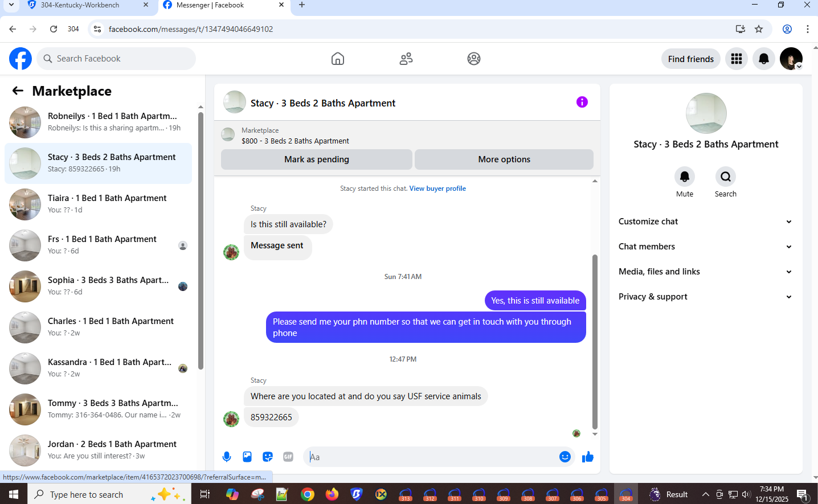818x504 pixels.
Task: Click the message input Aa field
Action: point(433,457)
